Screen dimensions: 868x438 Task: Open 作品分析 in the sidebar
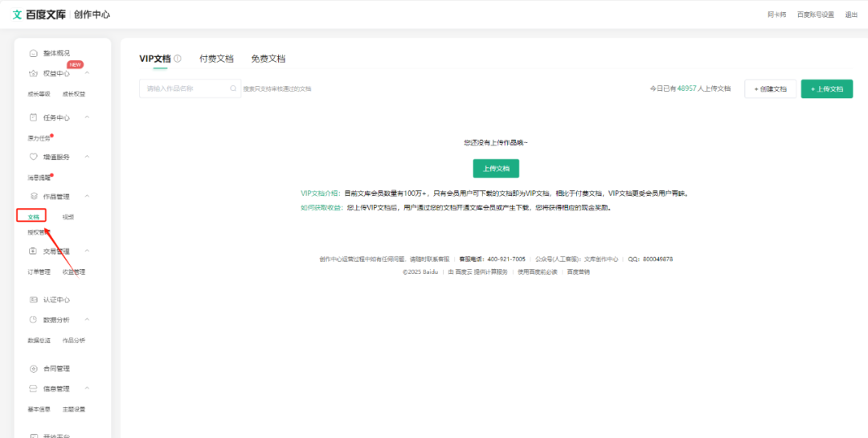tap(74, 341)
